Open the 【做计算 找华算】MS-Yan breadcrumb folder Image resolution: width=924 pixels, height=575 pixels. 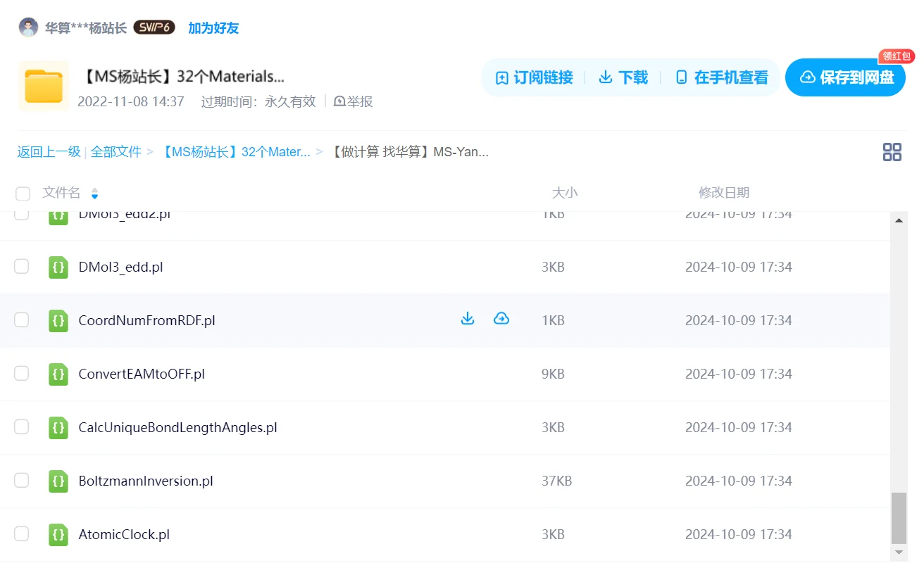tap(402, 151)
